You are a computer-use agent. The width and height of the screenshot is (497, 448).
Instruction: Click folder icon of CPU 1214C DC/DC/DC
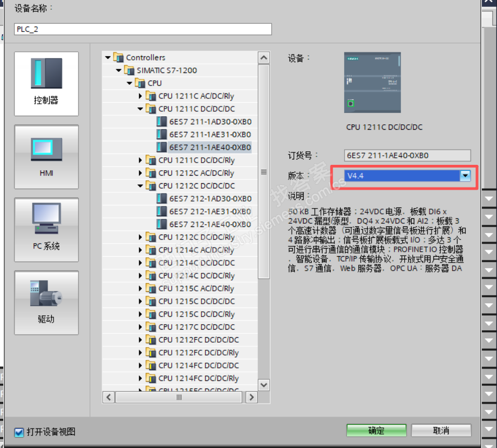coord(151,263)
